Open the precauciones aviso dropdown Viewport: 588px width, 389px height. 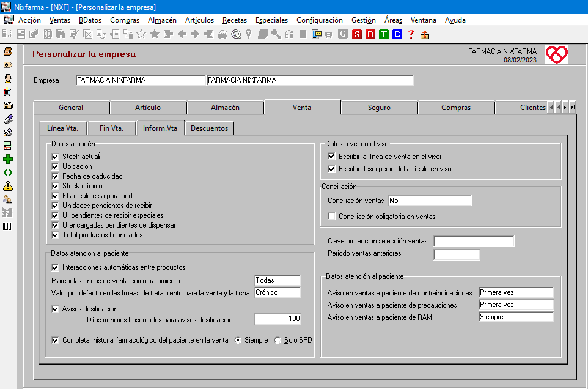pos(516,305)
